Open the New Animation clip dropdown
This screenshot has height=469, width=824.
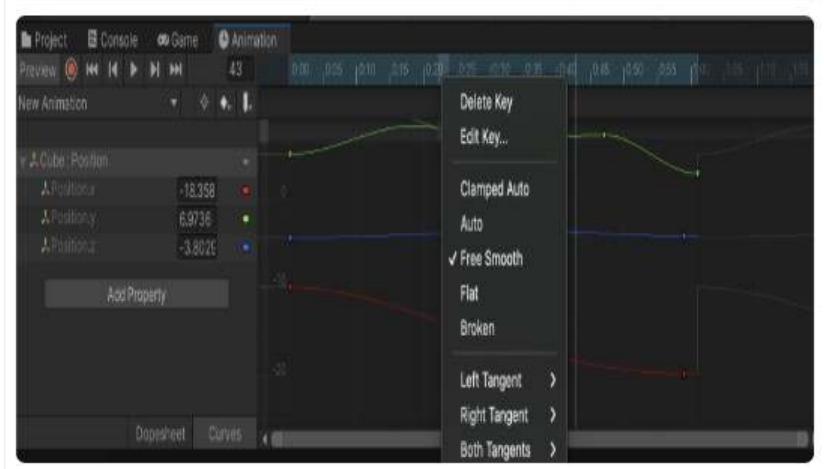(173, 103)
